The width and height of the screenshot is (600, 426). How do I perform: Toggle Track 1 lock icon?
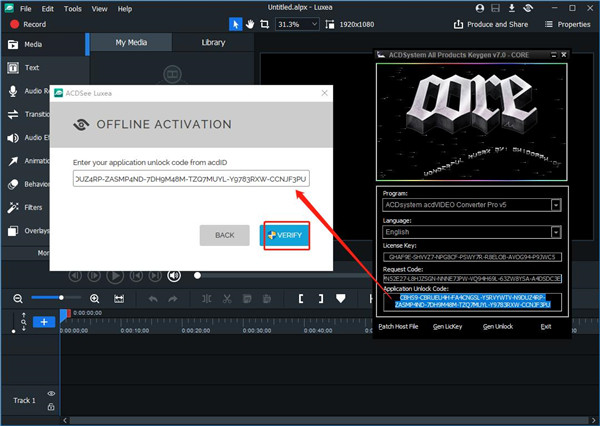tap(51, 407)
